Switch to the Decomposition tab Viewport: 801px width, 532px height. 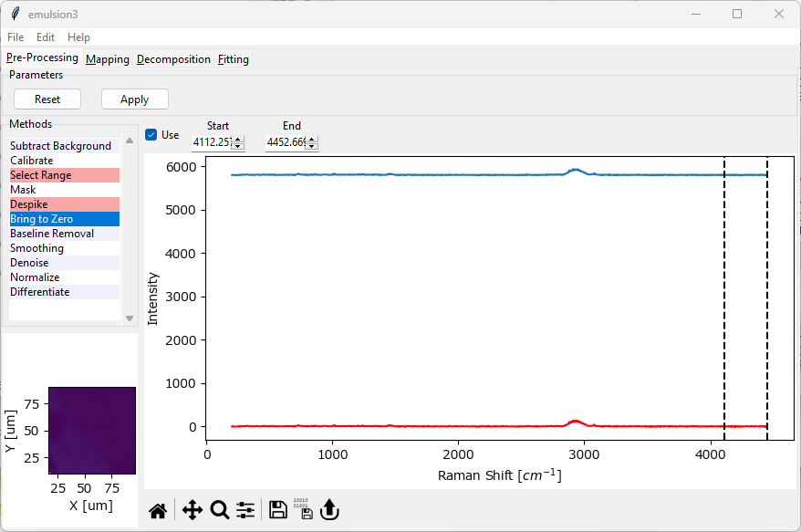[x=173, y=59]
